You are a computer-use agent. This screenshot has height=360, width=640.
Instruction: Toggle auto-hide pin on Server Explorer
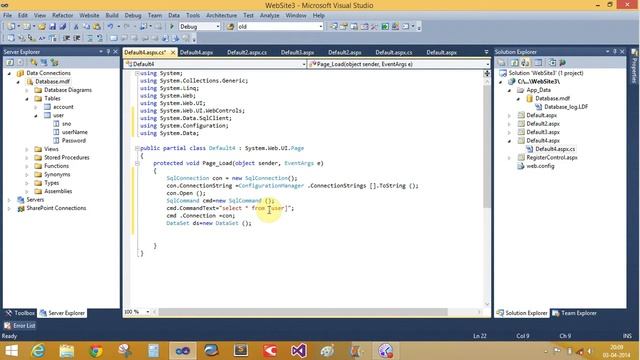pos(108,52)
